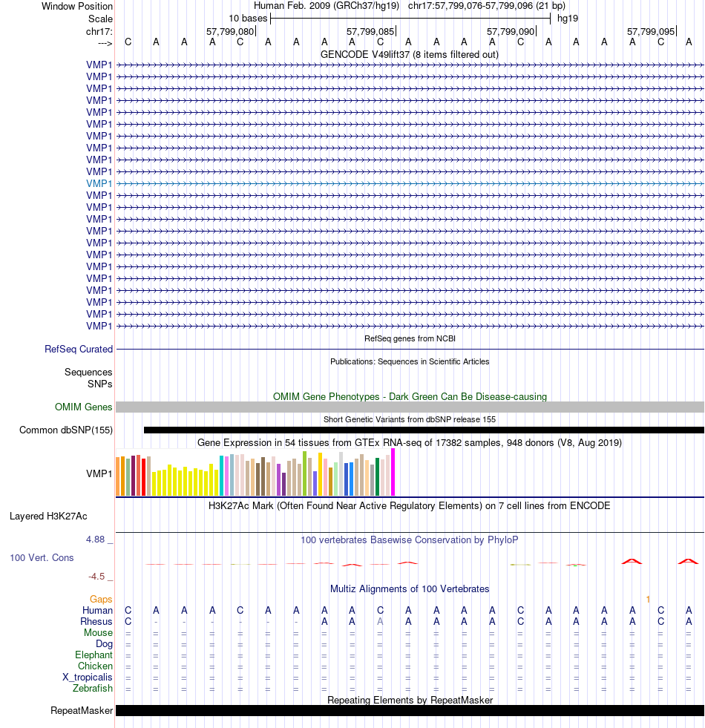The width and height of the screenshot is (705, 728).
Task: Click the 4.88 PhyloP upper limit value
Action: (x=95, y=540)
